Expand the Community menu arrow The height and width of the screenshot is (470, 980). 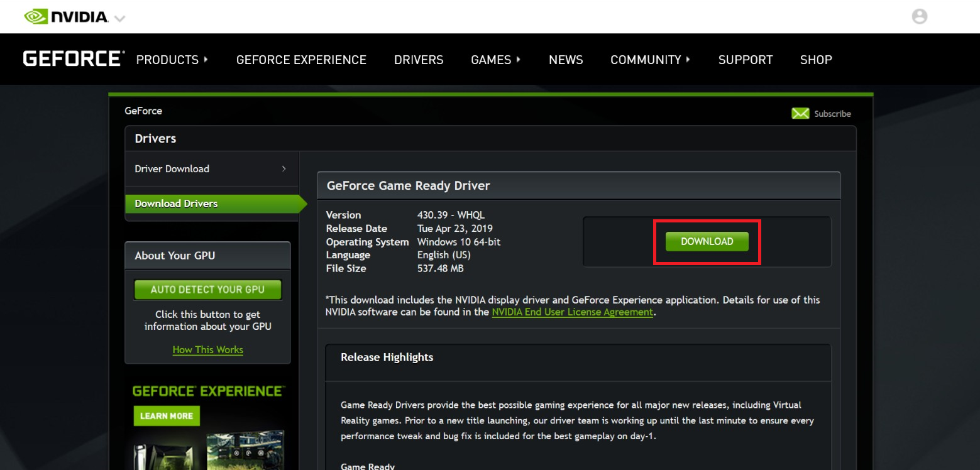tap(688, 60)
